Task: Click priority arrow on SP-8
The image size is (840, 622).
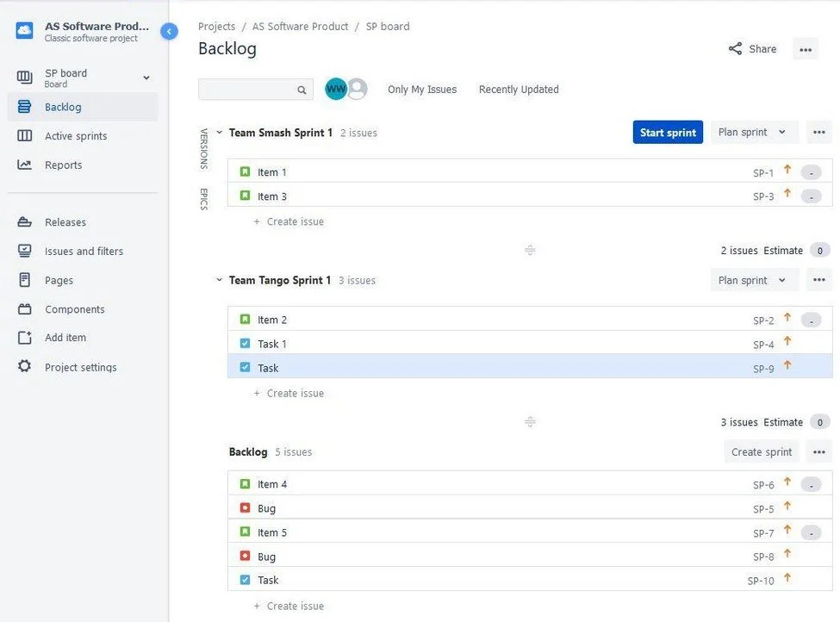Action: tap(787, 553)
